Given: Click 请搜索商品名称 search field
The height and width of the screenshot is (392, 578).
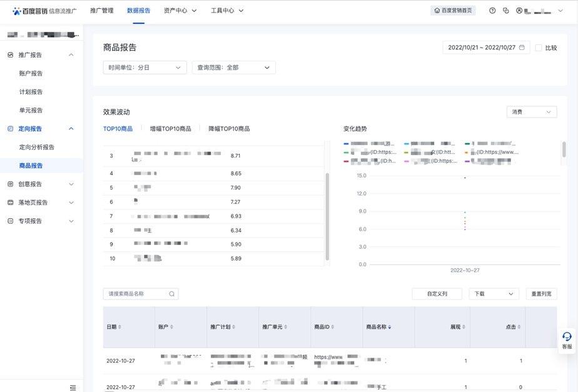Looking at the screenshot, I should click(x=136, y=294).
